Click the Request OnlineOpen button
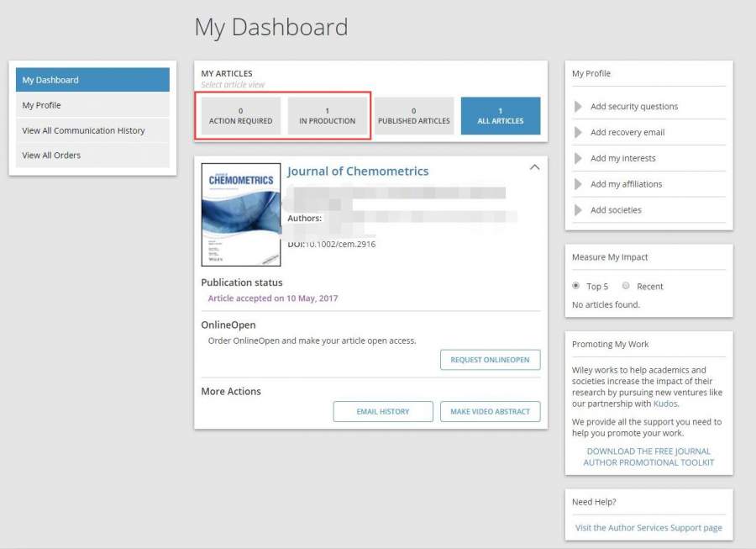Image resolution: width=756 pixels, height=549 pixels. pyautogui.click(x=490, y=360)
